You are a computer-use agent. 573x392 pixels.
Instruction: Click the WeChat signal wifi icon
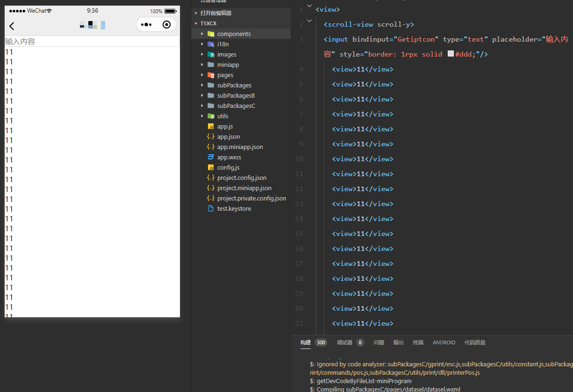coord(49,11)
